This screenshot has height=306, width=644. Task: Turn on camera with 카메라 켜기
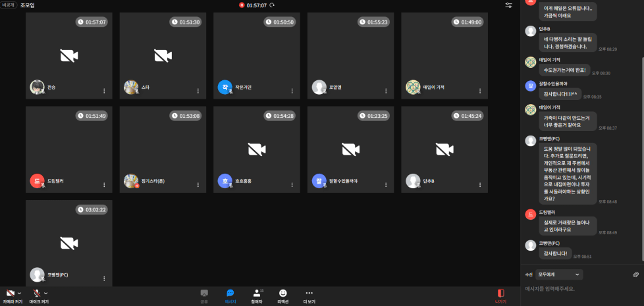10,293
